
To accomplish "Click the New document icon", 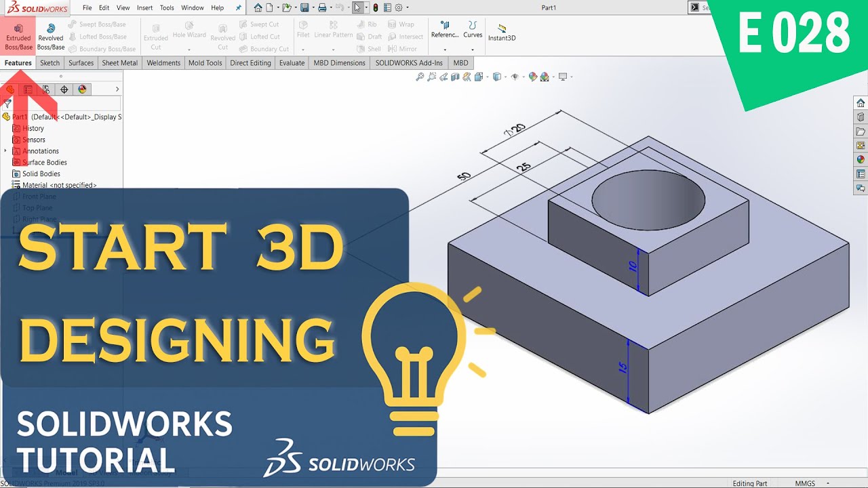I will [269, 8].
